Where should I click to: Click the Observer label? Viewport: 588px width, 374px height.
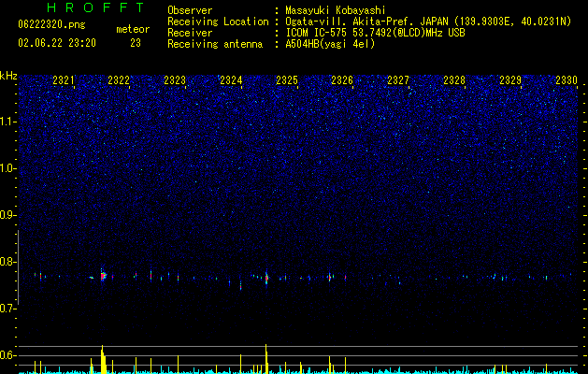tap(190, 10)
